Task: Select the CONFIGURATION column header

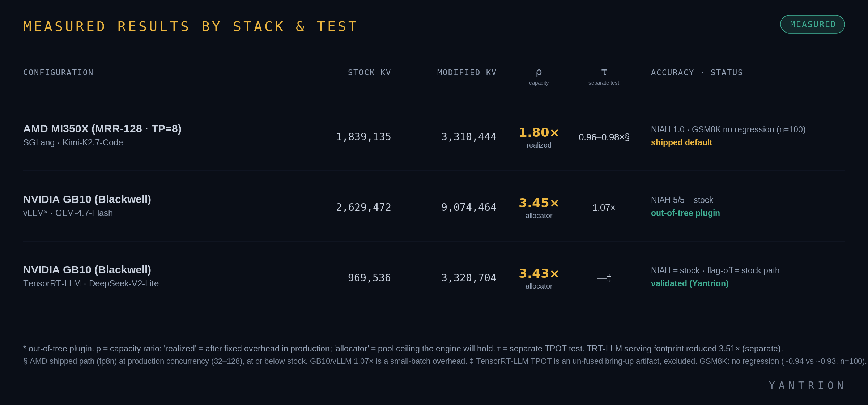Action: (58, 73)
